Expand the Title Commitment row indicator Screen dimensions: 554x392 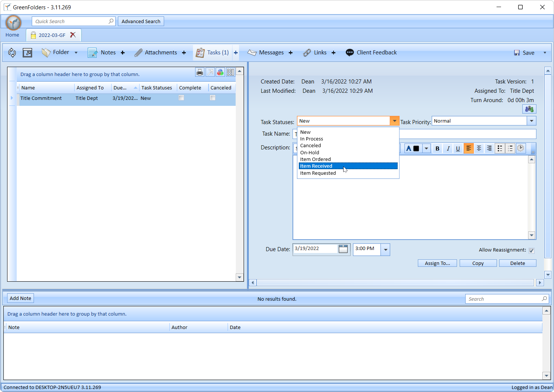click(x=12, y=98)
